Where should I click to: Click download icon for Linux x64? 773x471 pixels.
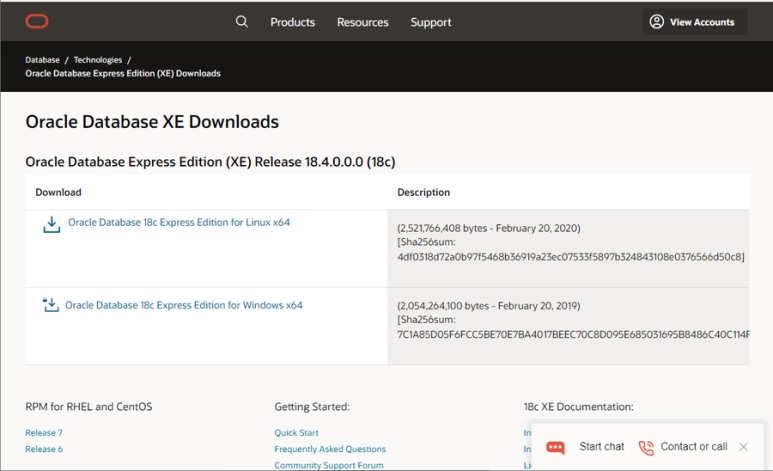(51, 224)
